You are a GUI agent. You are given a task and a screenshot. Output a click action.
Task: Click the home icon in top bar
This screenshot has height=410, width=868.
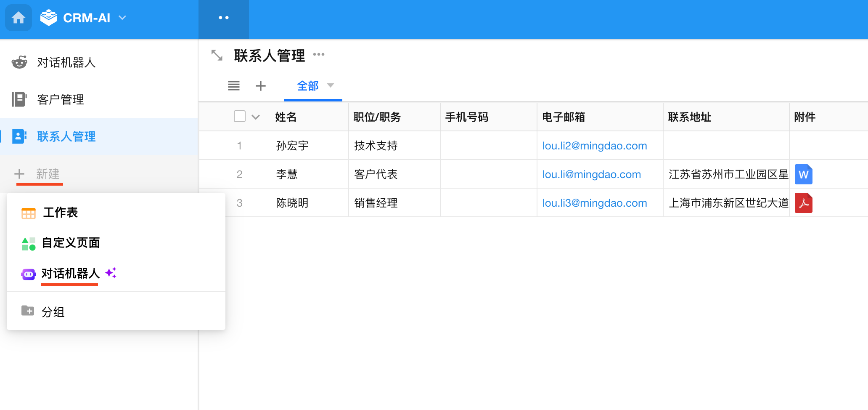[18, 18]
